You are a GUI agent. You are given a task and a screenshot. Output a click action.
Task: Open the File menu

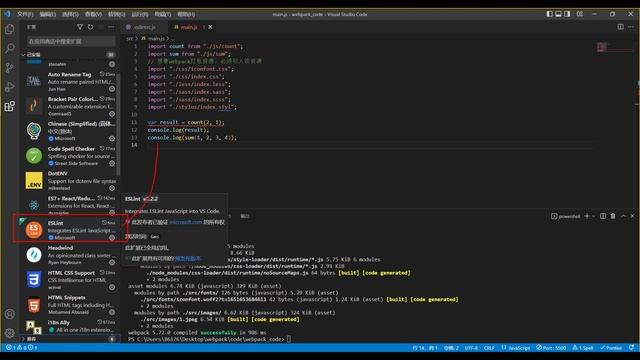pos(25,14)
